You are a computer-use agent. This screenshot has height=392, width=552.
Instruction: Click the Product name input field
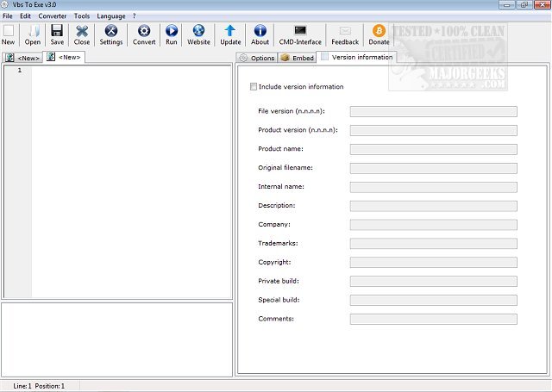(x=433, y=149)
